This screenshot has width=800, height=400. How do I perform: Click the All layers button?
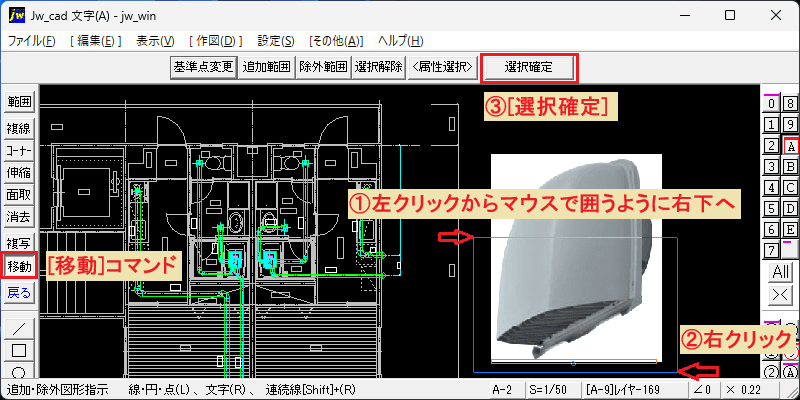click(781, 272)
